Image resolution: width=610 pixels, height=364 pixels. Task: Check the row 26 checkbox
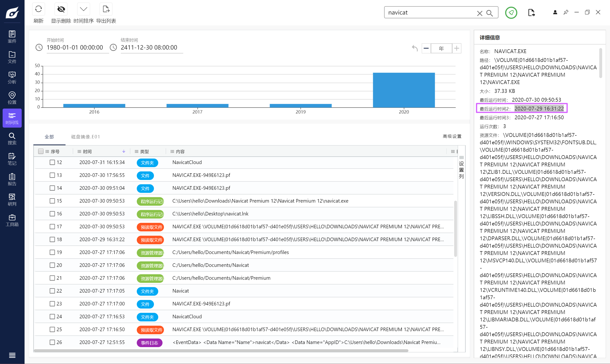click(x=52, y=342)
